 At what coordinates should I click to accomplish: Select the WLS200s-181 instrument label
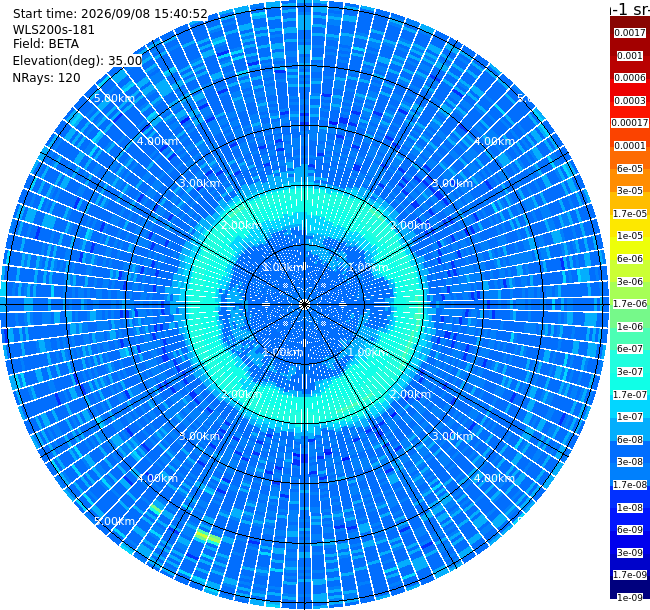coord(53,30)
